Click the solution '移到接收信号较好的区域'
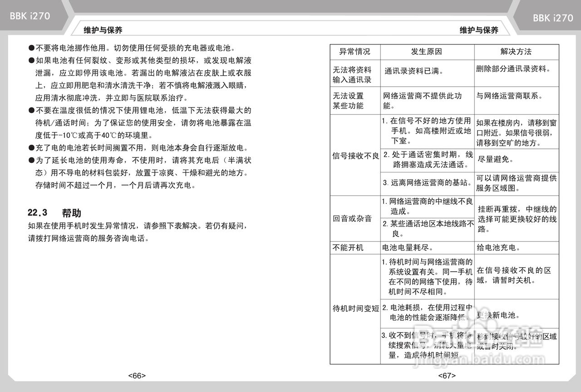 pos(517,342)
